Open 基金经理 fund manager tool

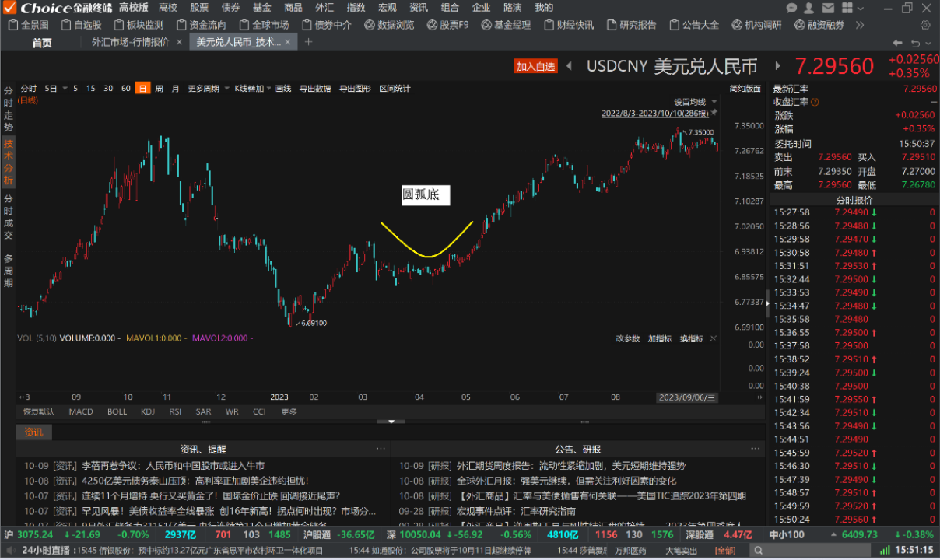click(506, 25)
